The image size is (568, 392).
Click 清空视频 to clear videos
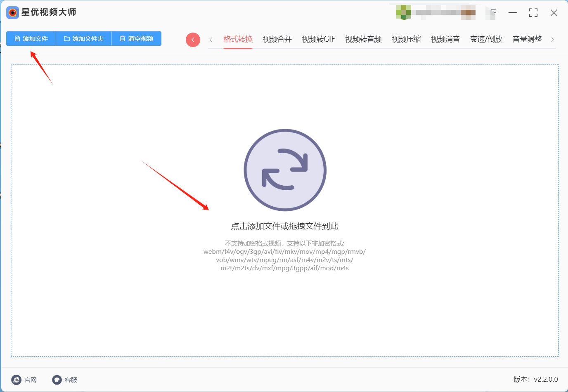tap(137, 39)
